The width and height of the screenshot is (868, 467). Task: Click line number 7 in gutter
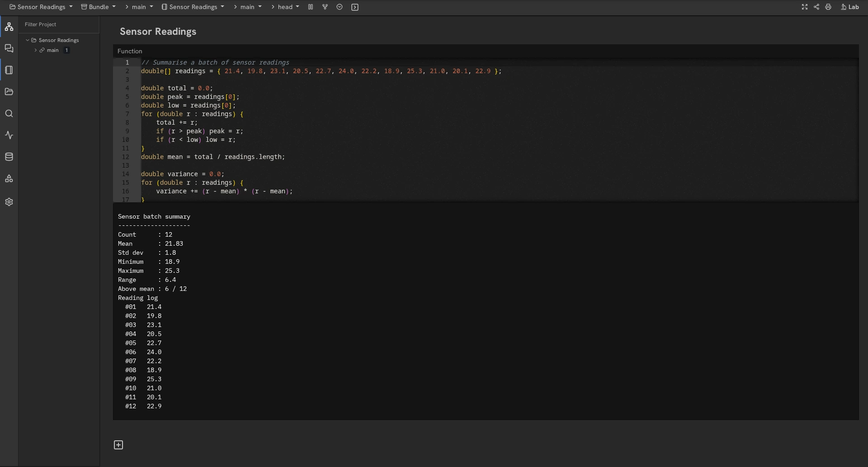tap(127, 114)
